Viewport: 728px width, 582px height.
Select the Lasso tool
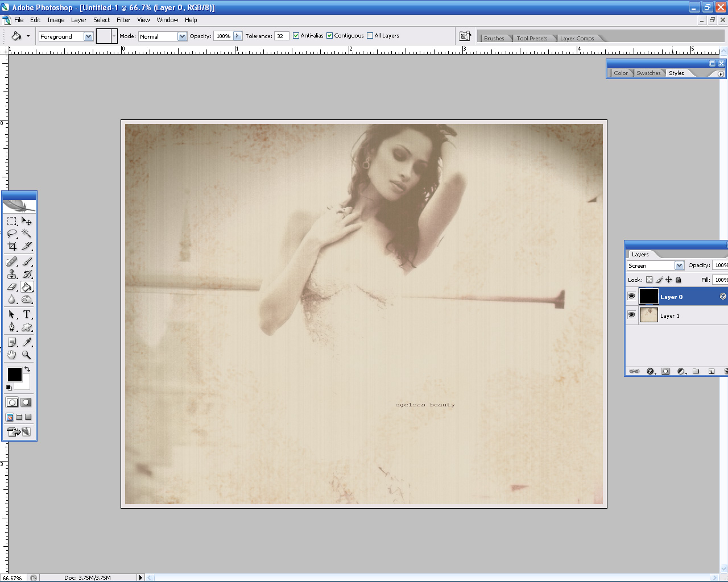(x=12, y=234)
